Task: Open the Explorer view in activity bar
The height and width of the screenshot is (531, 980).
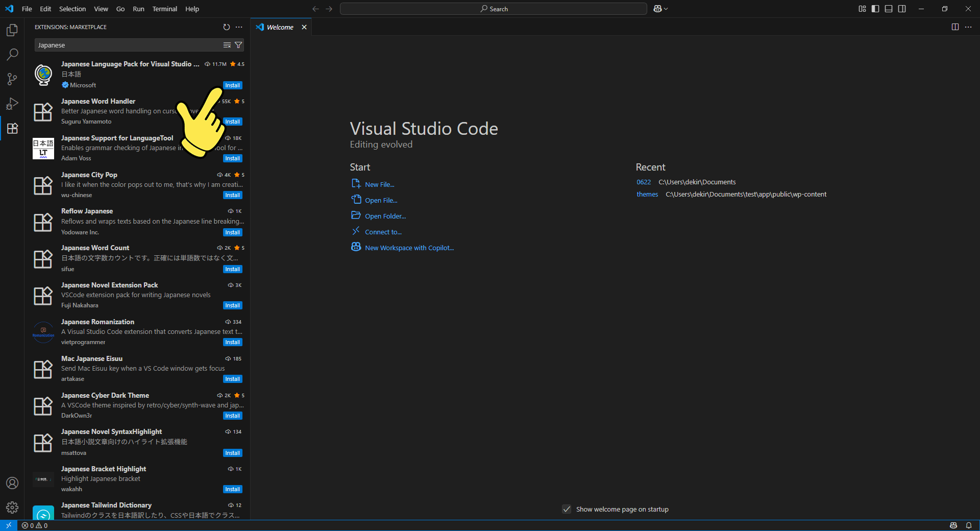Action: tap(12, 30)
